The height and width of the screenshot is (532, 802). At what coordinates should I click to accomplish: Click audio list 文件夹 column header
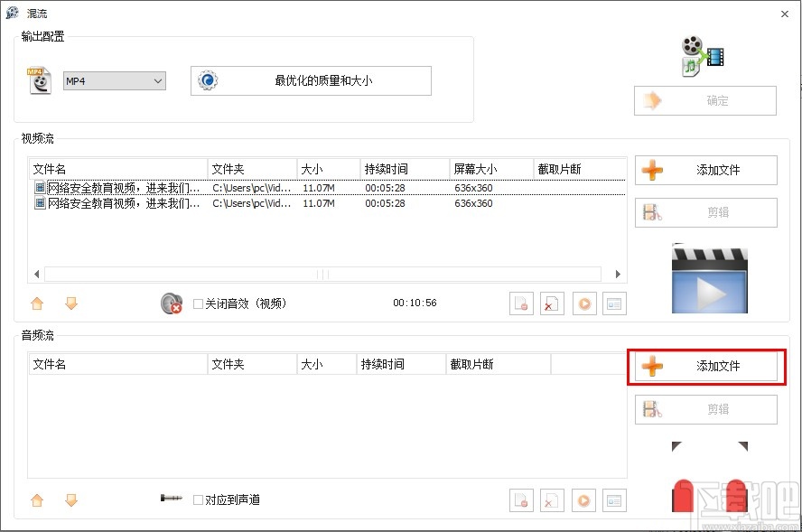[252, 364]
